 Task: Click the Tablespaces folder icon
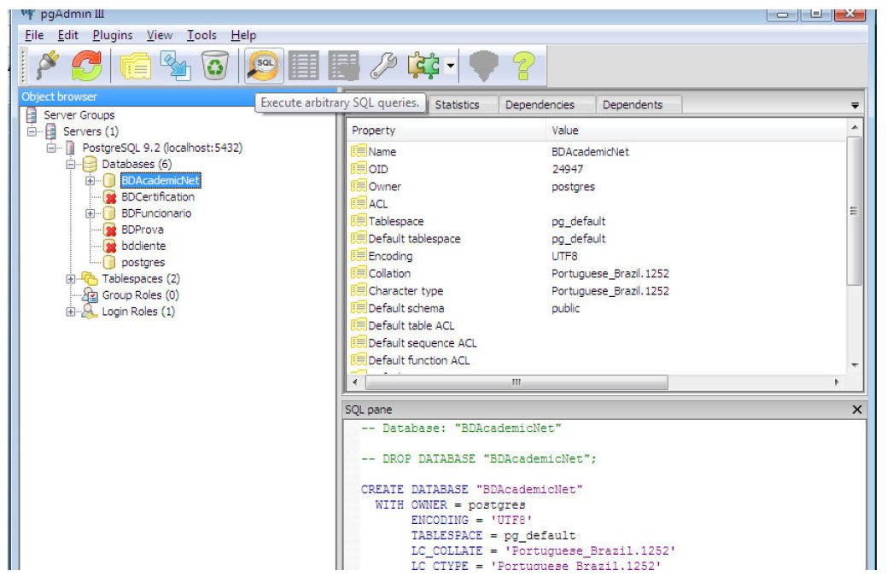click(90, 279)
